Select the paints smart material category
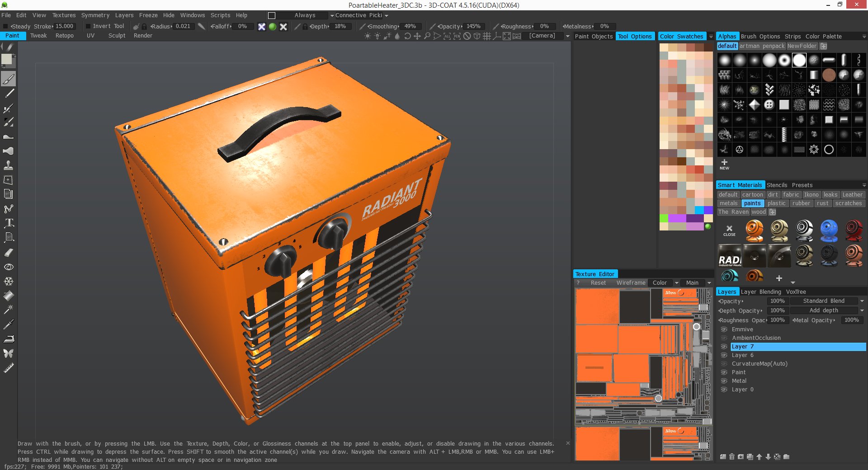The width and height of the screenshot is (868, 470). [x=752, y=203]
